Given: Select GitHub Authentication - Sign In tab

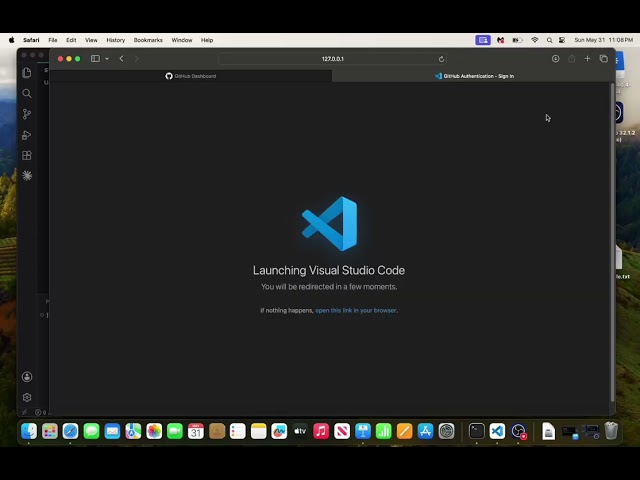Looking at the screenshot, I should click(x=473, y=76).
